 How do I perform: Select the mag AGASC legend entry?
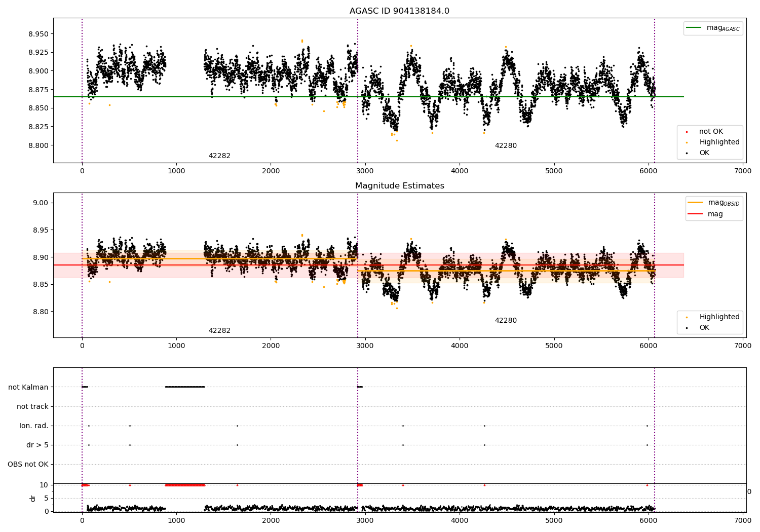click(x=713, y=28)
